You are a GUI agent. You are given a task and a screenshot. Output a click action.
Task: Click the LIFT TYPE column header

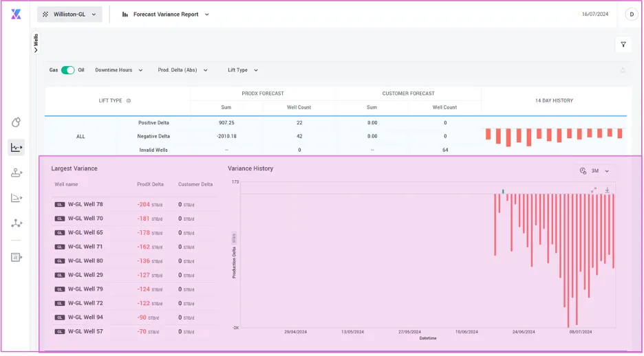[x=111, y=100]
